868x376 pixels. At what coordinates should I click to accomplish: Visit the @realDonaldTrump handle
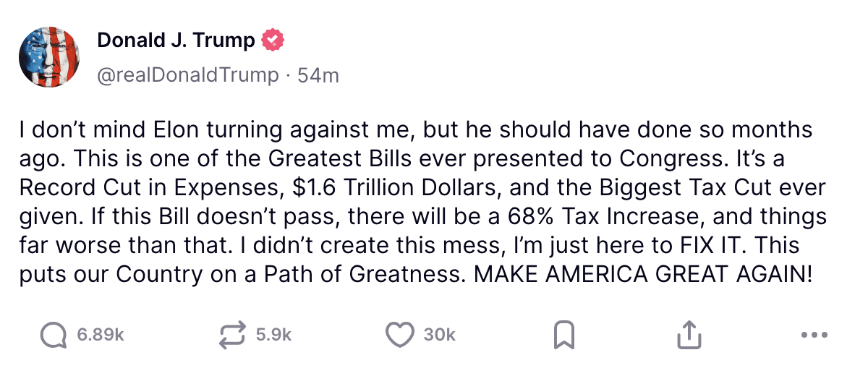tap(188, 74)
